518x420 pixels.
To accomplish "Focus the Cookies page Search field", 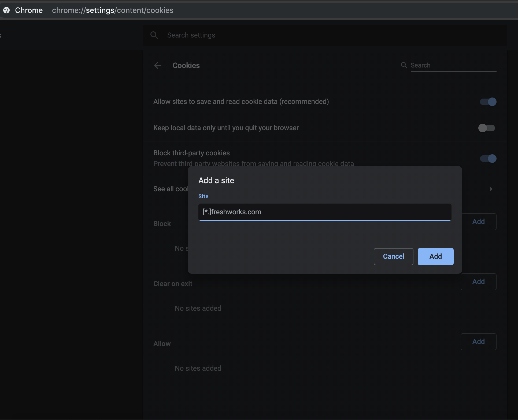I will click(x=453, y=65).
